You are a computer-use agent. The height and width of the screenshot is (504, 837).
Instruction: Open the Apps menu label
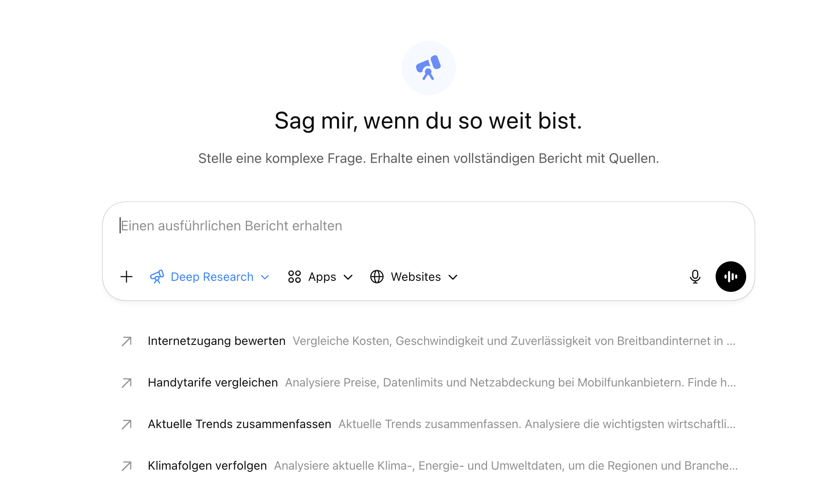(x=322, y=277)
